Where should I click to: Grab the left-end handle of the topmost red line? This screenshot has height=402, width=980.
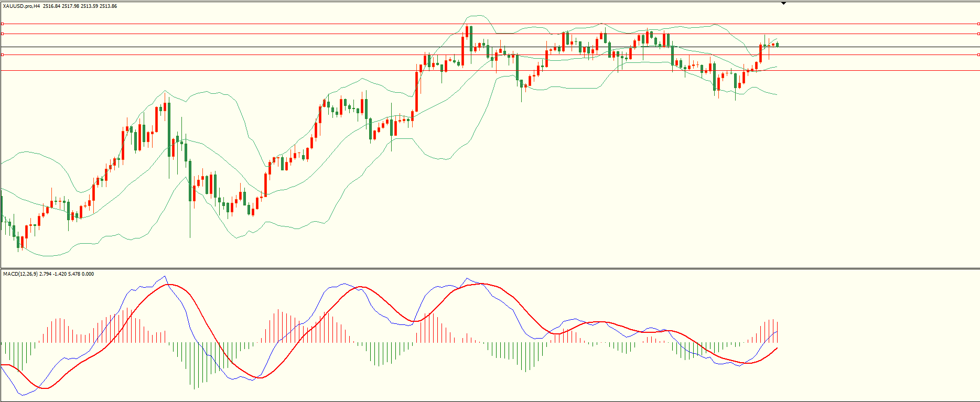pyautogui.click(x=2, y=24)
